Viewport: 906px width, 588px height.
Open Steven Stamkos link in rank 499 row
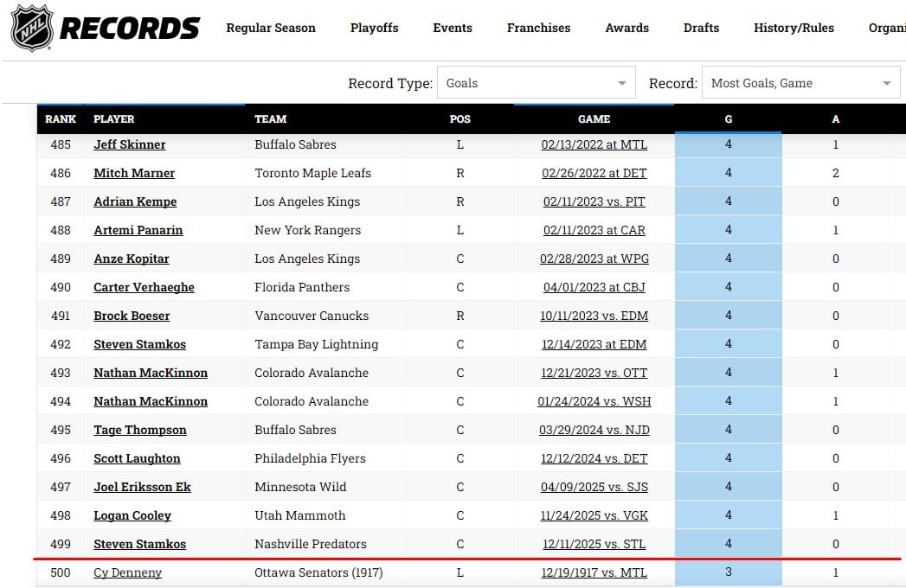(140, 544)
